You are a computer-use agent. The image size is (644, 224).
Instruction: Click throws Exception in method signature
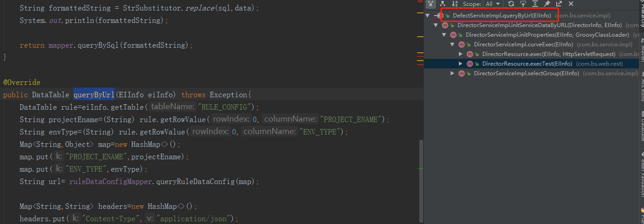coord(215,95)
